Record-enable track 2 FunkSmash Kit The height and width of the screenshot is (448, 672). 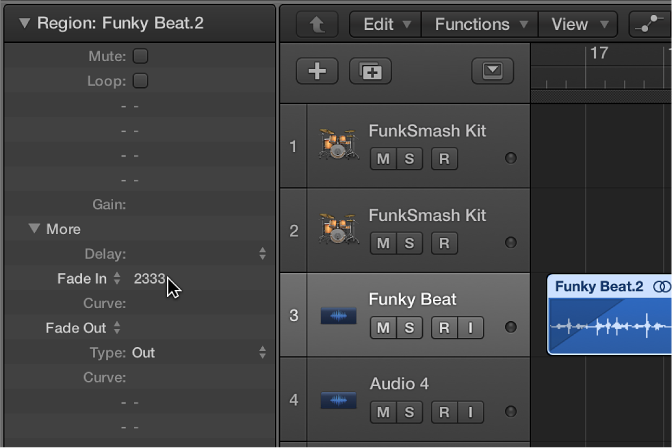tap(444, 243)
